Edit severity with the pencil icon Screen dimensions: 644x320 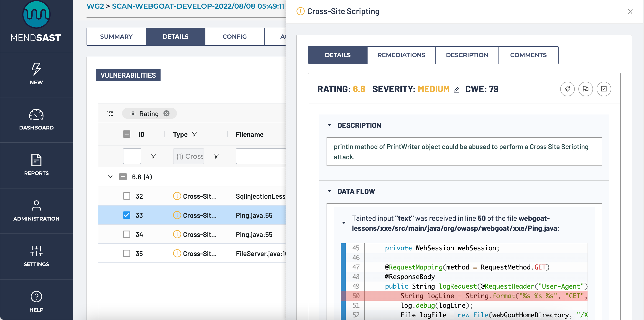point(456,90)
